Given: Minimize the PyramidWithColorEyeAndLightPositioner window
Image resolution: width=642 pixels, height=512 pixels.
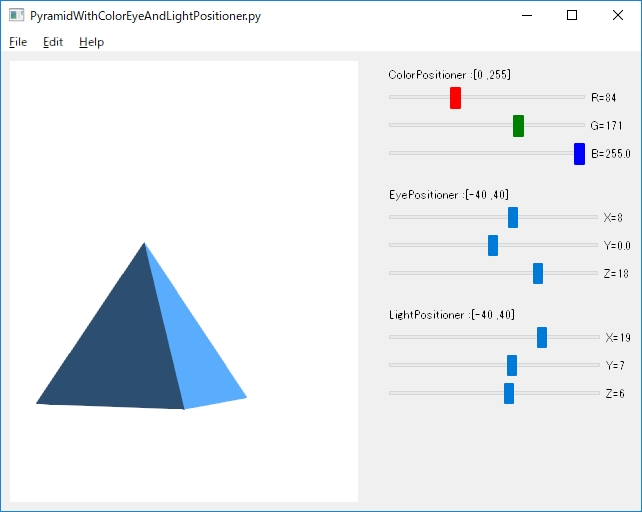Looking at the screenshot, I should point(527,16).
